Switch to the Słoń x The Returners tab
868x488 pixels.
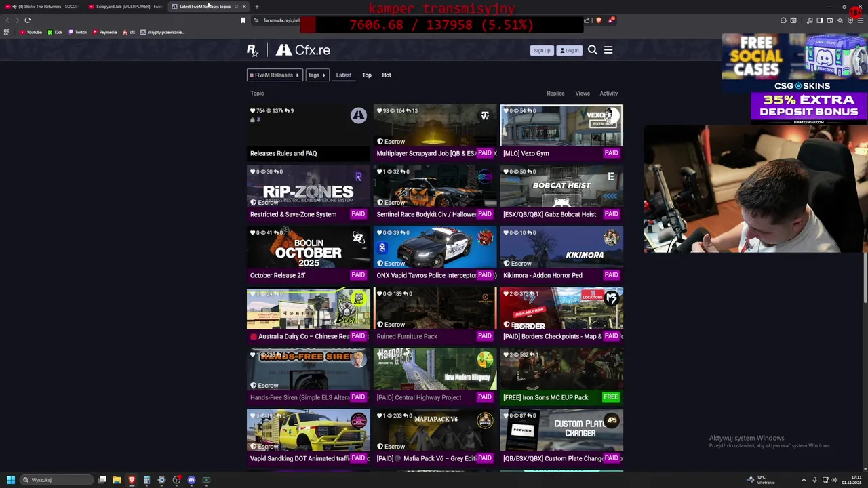click(42, 7)
